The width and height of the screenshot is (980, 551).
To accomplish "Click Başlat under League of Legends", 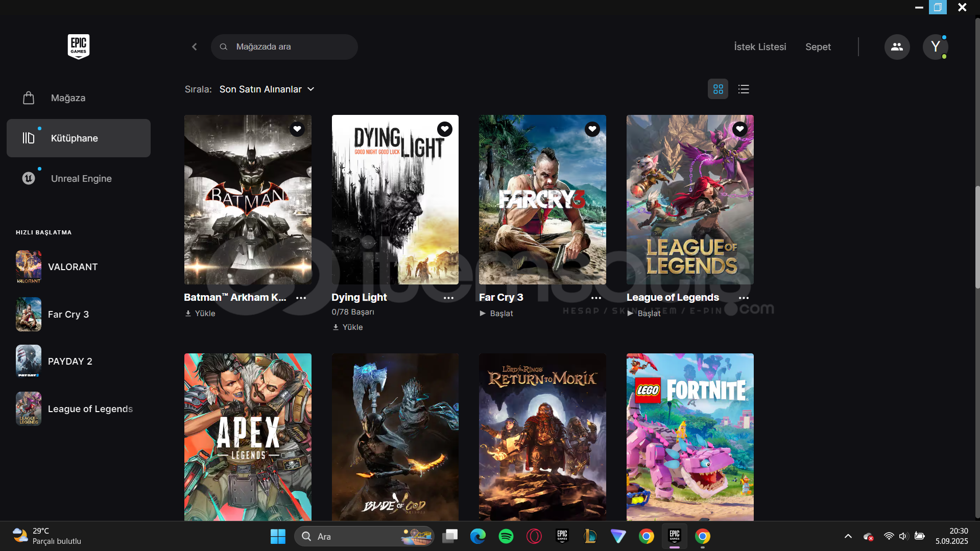I will pyautogui.click(x=644, y=314).
